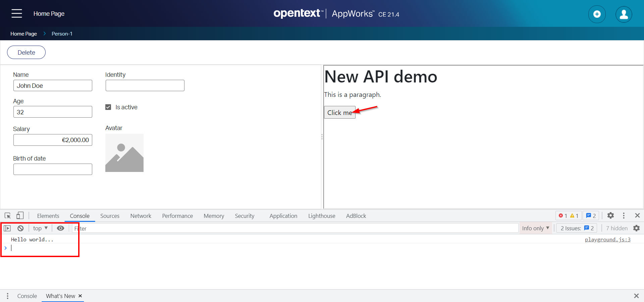Open the Info only log level dropdown
This screenshot has width=644, height=302.
pos(535,228)
